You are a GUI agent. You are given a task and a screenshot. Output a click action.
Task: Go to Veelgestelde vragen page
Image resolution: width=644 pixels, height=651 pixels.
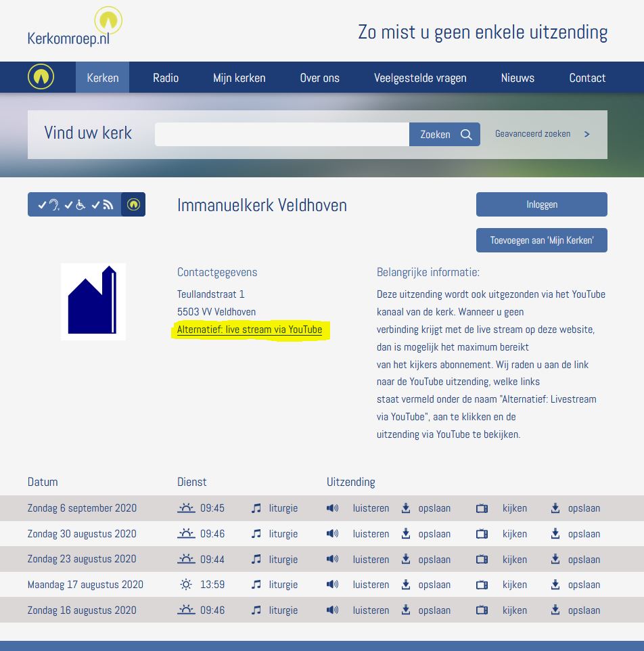point(420,78)
